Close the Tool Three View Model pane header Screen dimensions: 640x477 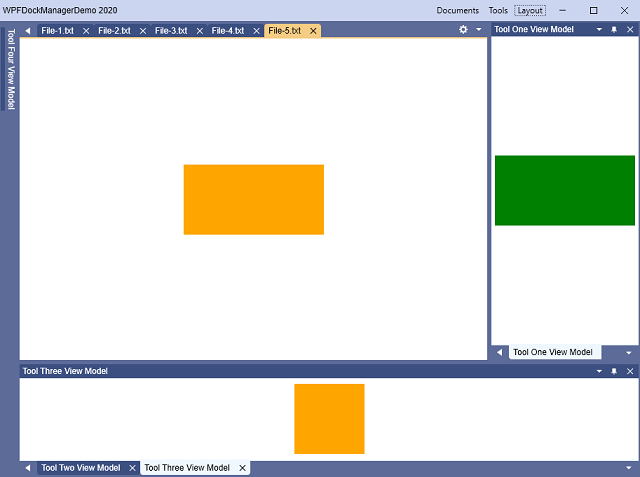(x=630, y=371)
